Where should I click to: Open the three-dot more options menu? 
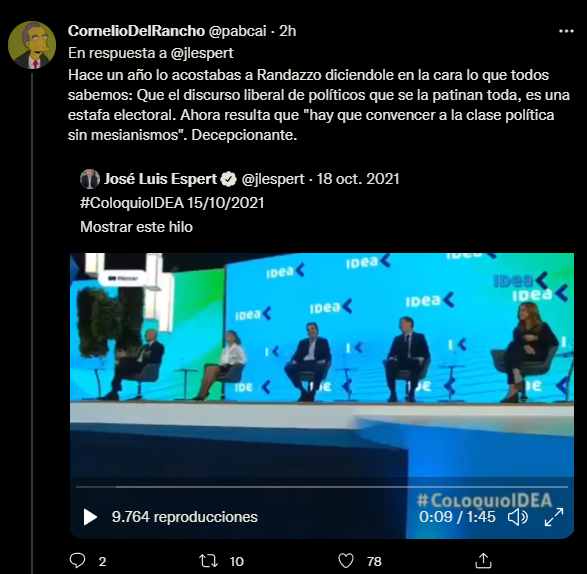566,31
